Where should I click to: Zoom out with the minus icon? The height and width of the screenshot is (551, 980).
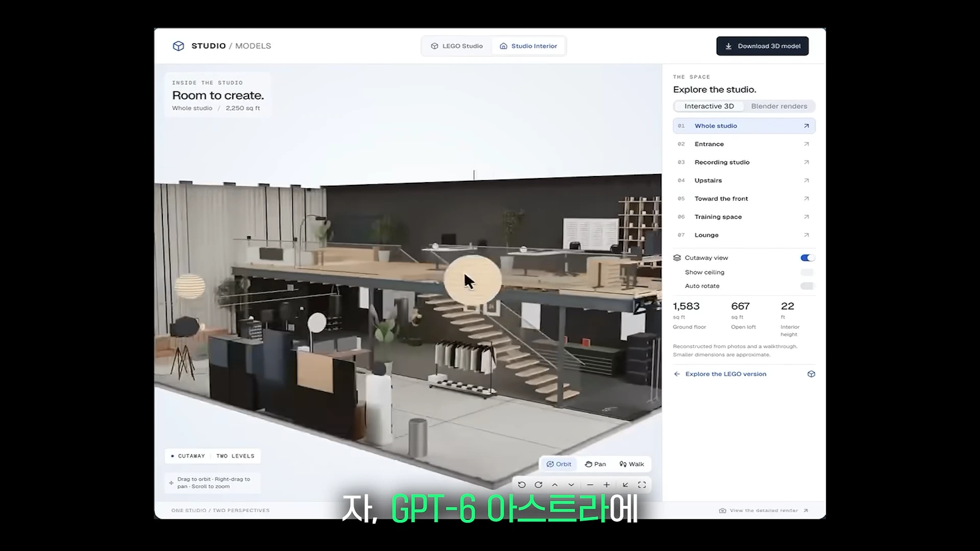tap(590, 485)
